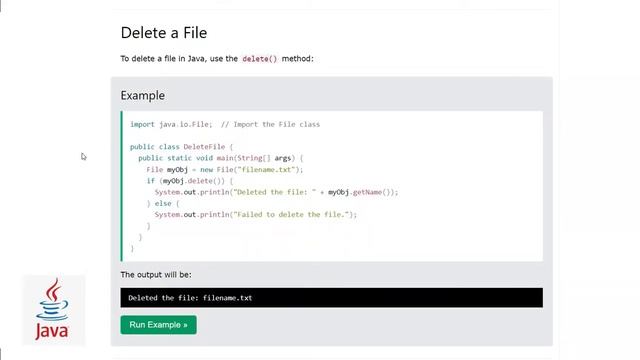Click the 'public class DeleteFile' code line
The width and height of the screenshot is (640, 360).
tap(181, 147)
